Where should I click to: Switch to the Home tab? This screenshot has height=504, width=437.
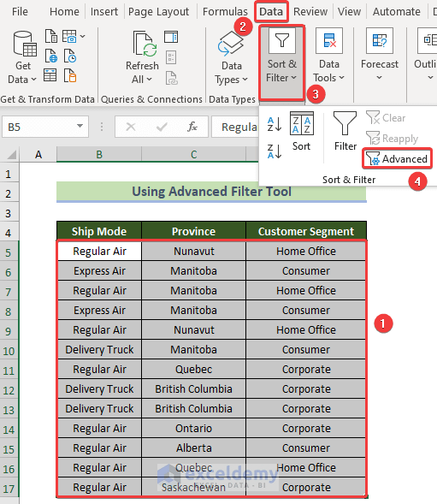(x=64, y=12)
